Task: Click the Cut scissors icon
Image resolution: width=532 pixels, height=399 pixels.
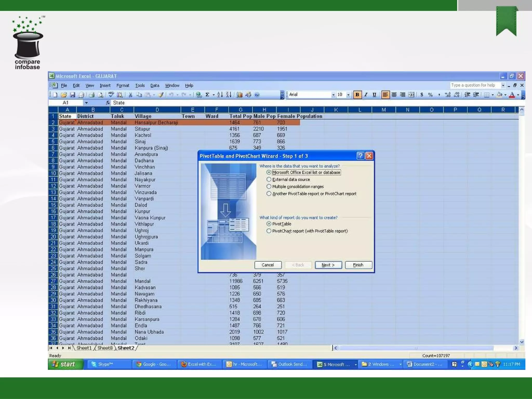Action: coord(130,95)
